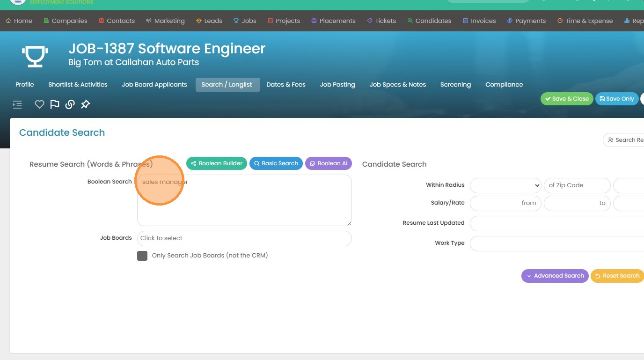
Task: Open the Candidates menu item
Action: pyautogui.click(x=429, y=21)
